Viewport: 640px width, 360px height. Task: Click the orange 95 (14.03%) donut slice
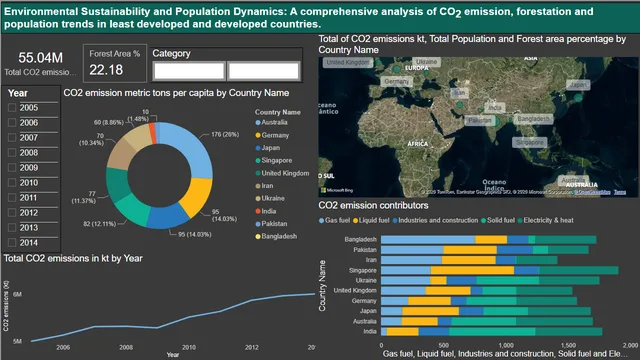[197, 197]
